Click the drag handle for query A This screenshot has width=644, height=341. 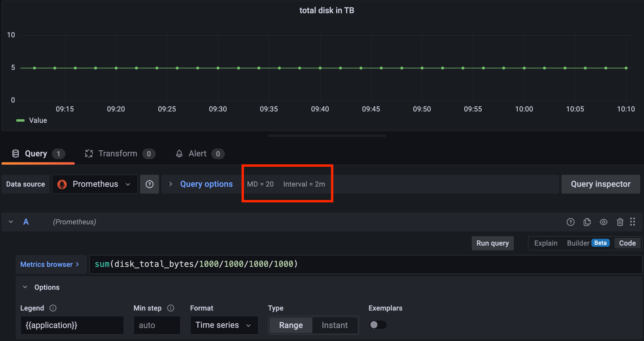click(x=632, y=222)
